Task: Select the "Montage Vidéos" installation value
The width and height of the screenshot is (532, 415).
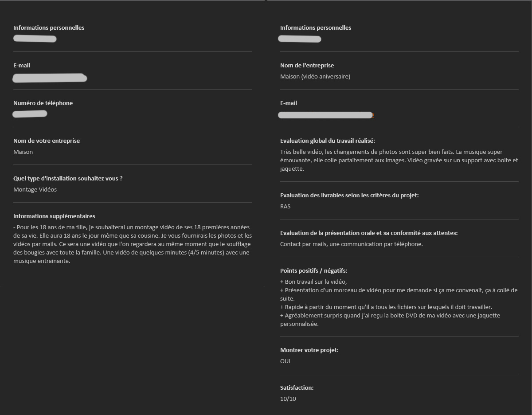Action: [x=35, y=190]
